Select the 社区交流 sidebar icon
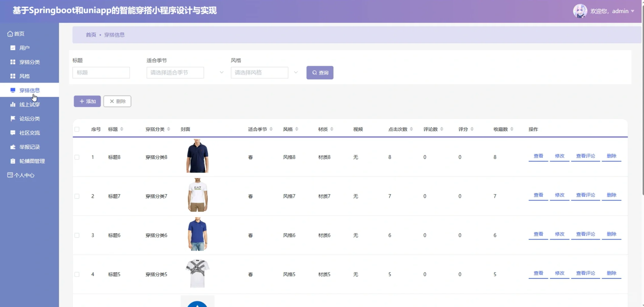 [x=13, y=132]
